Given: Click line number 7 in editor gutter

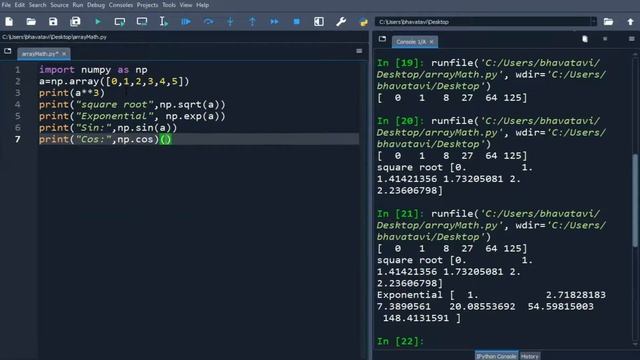Looking at the screenshot, I should [x=18, y=139].
